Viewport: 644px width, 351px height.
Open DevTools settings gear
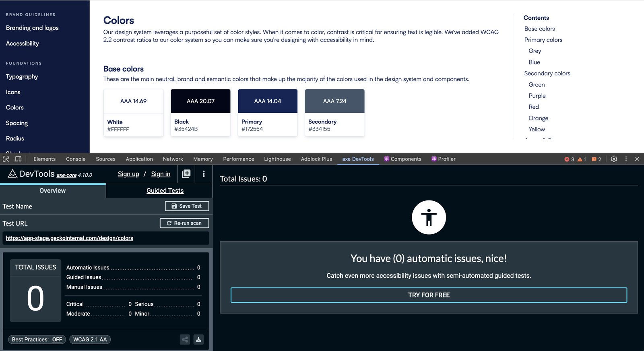[614, 159]
